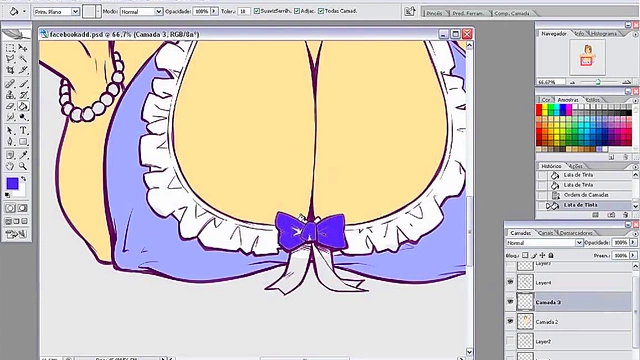The width and height of the screenshot is (640, 360).
Task: Switch to the Ações tab
Action: [x=576, y=166]
